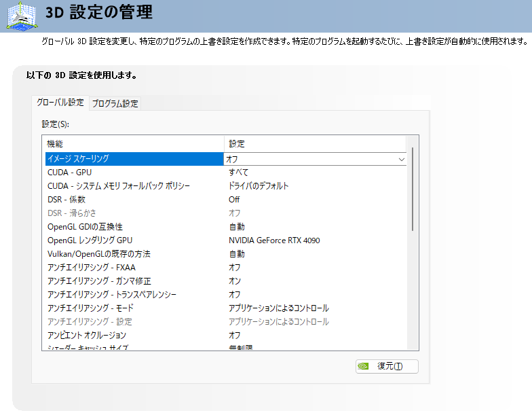
Task: Select the CUDA - GPU row
Action: [225, 173]
